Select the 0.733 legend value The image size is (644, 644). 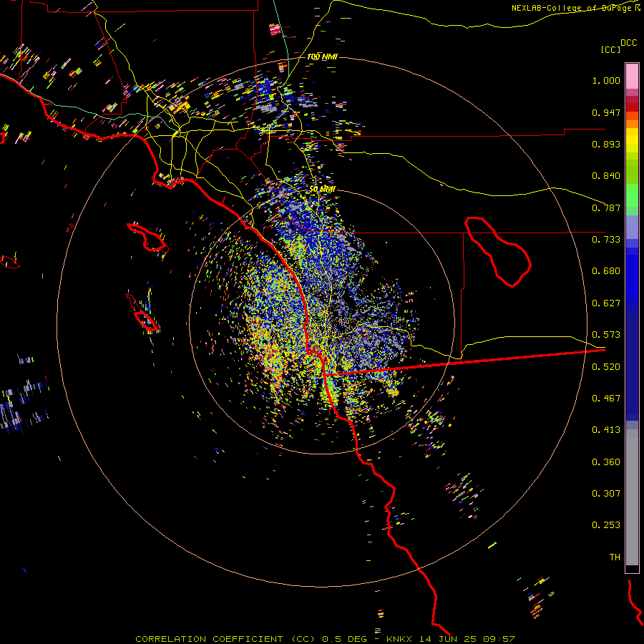(606, 240)
